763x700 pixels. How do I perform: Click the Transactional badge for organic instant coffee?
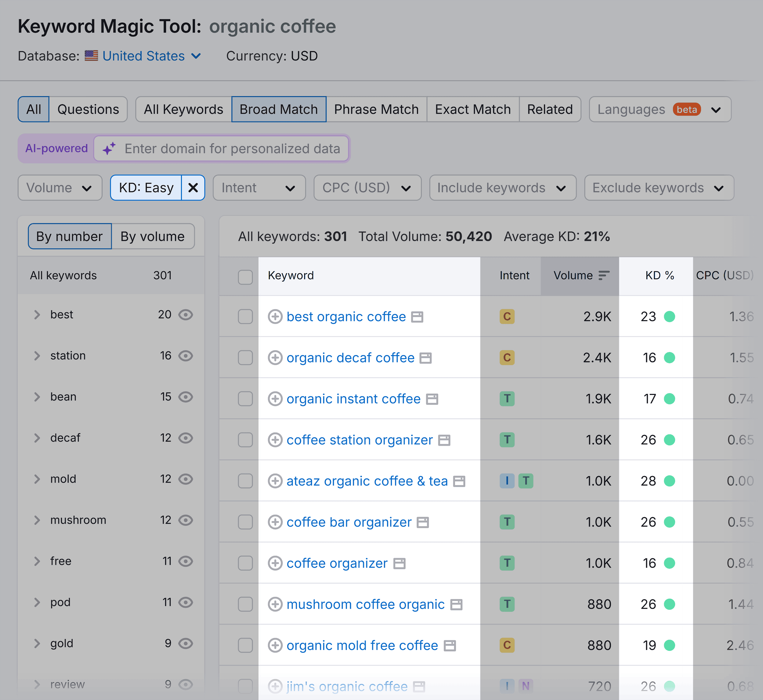pos(507,398)
